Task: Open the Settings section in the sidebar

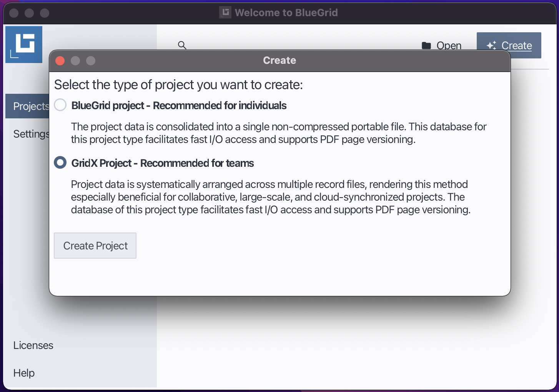Action: (31, 134)
